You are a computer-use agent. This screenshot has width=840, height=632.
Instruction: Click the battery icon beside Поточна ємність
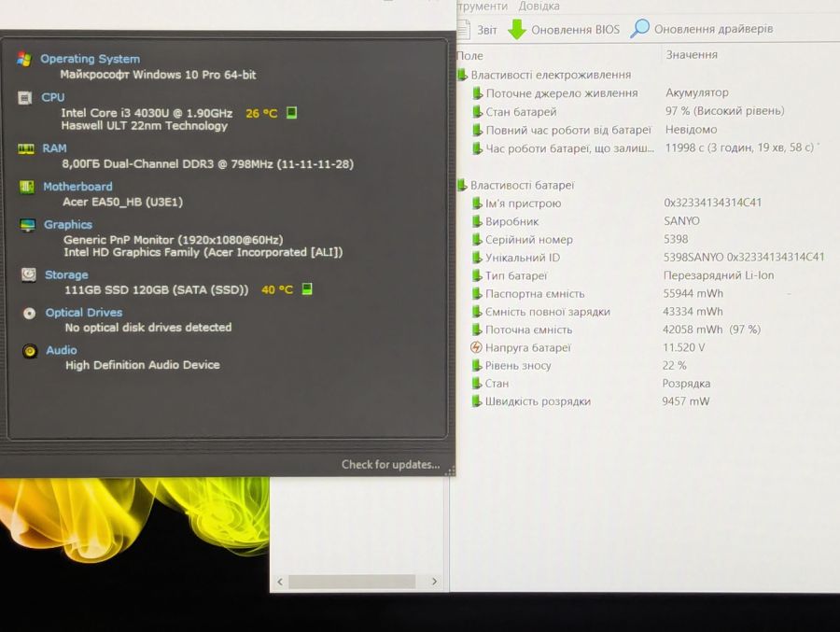point(476,330)
